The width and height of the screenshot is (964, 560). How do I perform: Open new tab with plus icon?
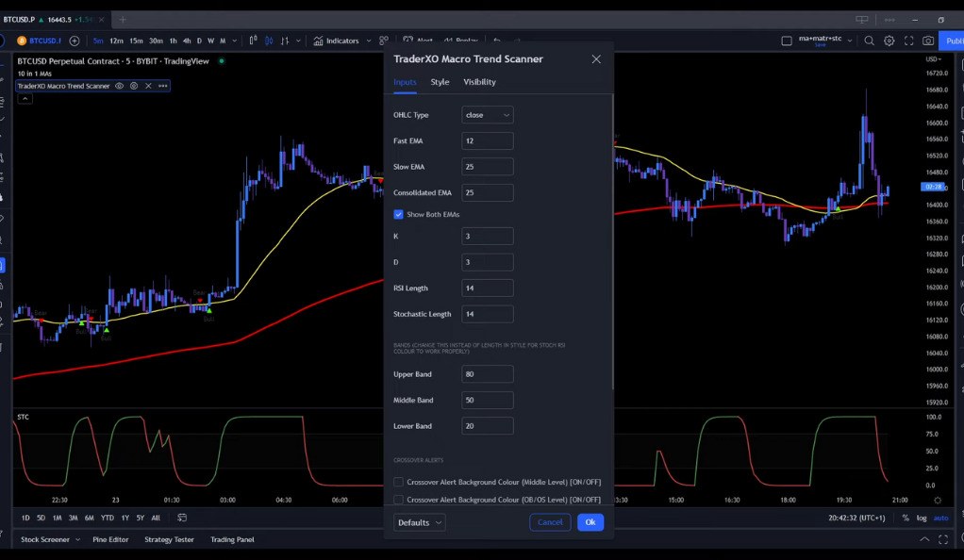123,20
